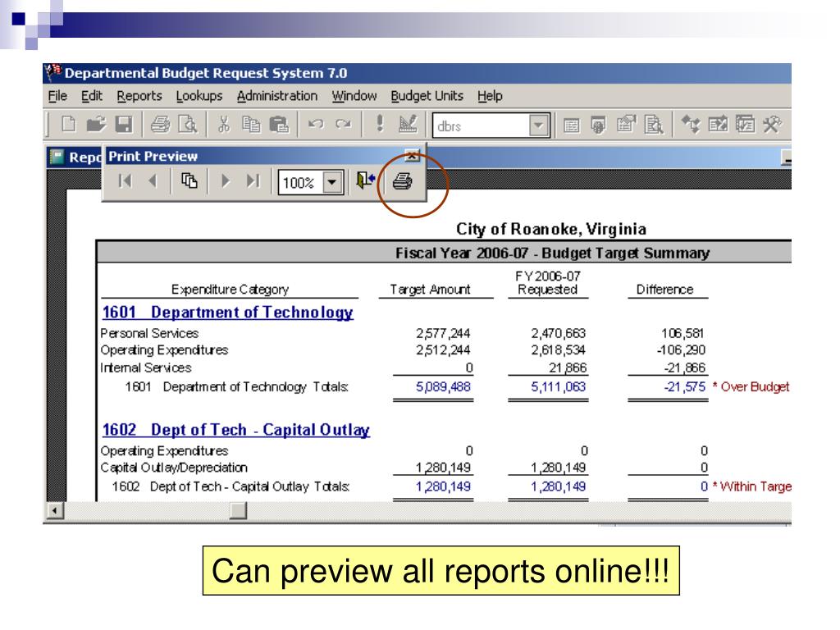The width and height of the screenshot is (840, 630).
Task: Click the tools wrench hammer icon
Action: tap(772, 125)
